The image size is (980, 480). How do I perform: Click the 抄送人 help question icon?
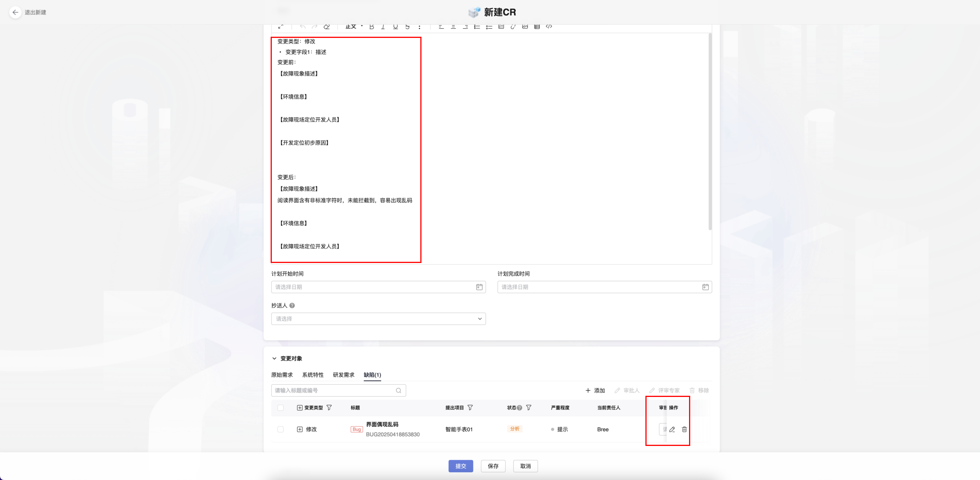point(292,305)
